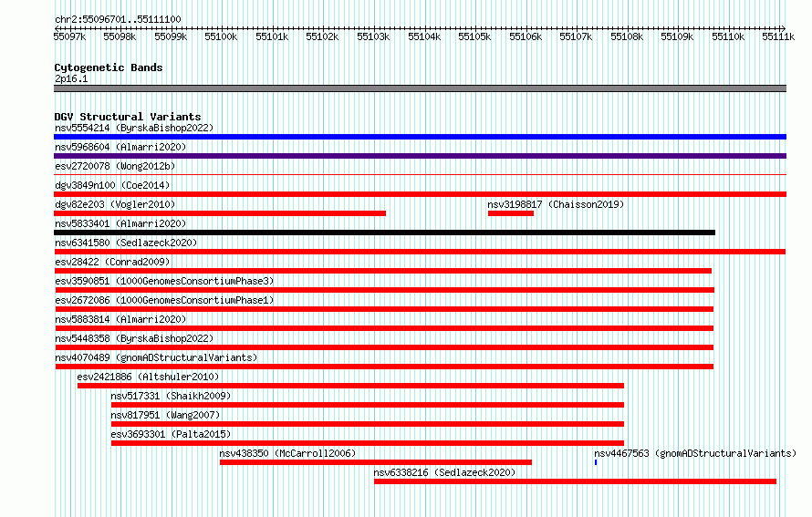Open the esv28422 (Conrad2009) label

pos(112,262)
